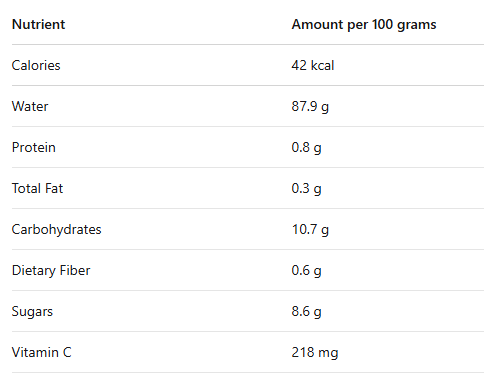484x385 pixels.
Task: Select the Carbohydrates row label
Action: pos(56,230)
